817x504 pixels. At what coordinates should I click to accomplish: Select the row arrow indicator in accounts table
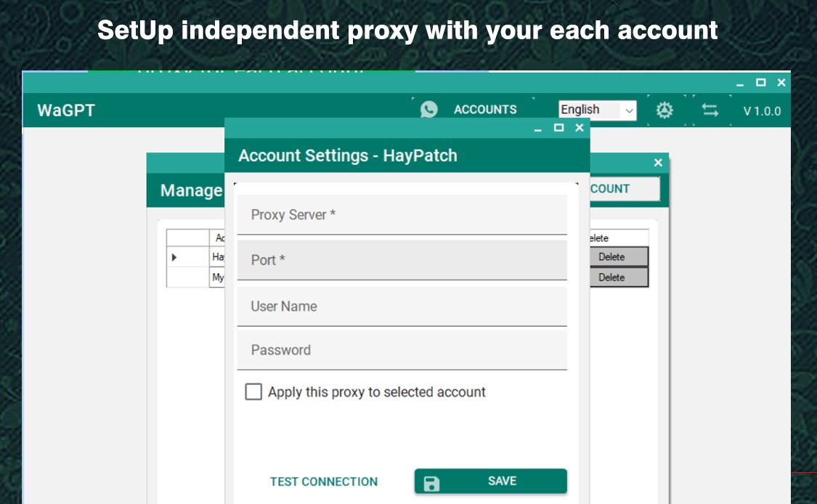point(174,257)
